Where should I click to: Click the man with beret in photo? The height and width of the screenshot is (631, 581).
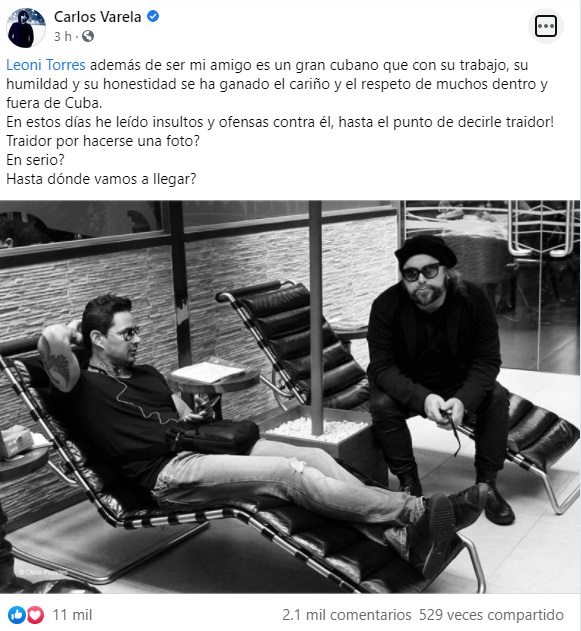(439, 370)
